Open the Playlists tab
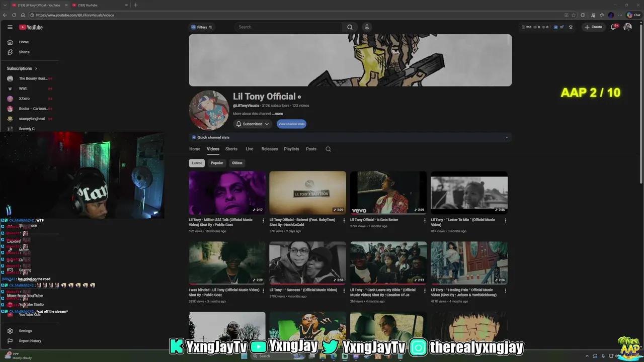The width and height of the screenshot is (644, 362). (291, 149)
